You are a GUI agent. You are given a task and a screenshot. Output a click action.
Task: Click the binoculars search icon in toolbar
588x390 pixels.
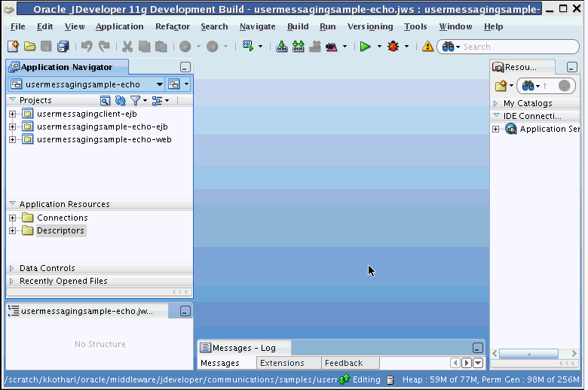448,47
